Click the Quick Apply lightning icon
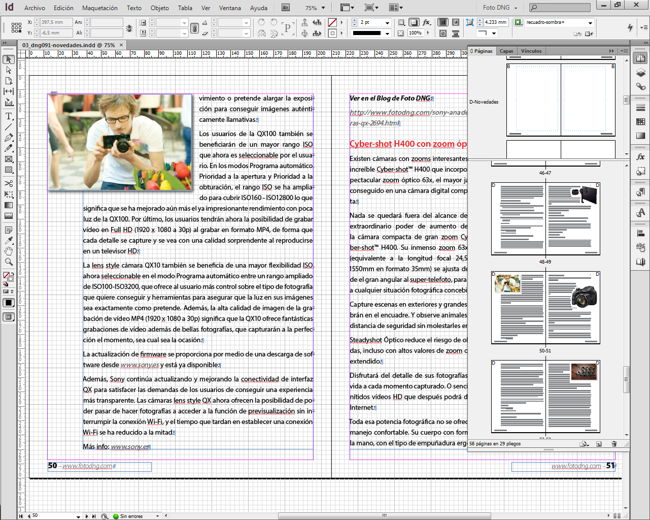 pos(630,28)
